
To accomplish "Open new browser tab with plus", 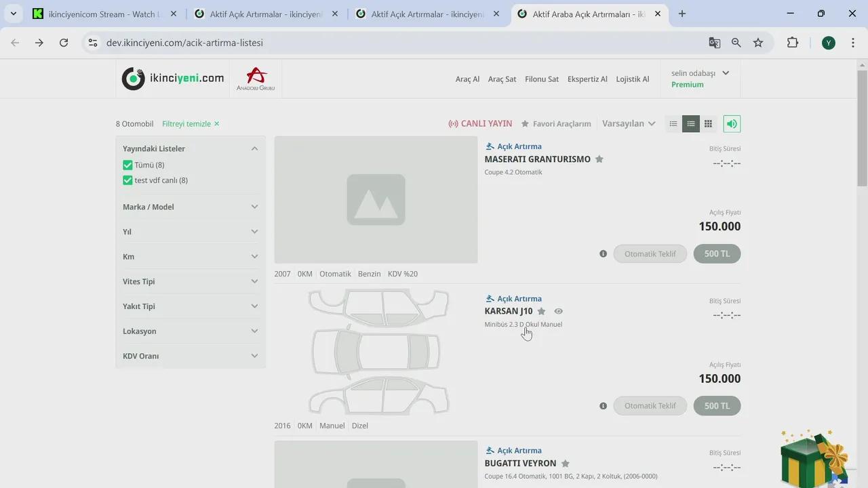I will tap(682, 14).
